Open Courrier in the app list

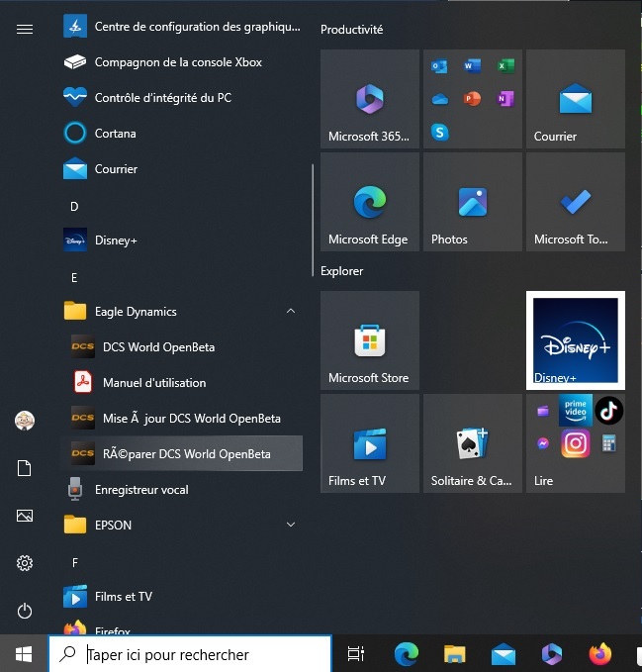tap(182, 169)
